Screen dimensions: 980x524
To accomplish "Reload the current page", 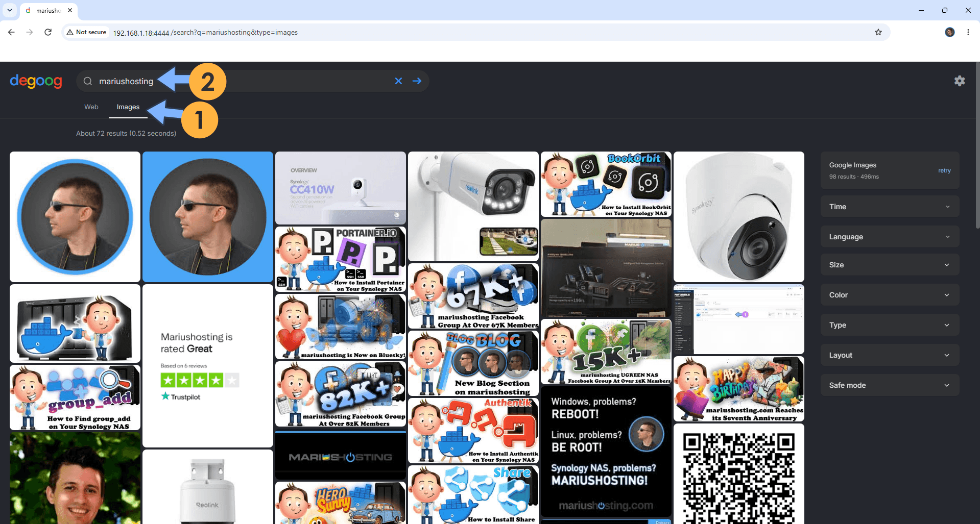I will 48,32.
